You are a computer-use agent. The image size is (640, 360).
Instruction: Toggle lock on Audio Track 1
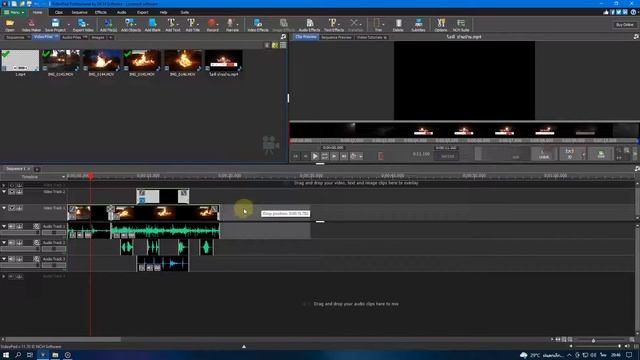19,226
